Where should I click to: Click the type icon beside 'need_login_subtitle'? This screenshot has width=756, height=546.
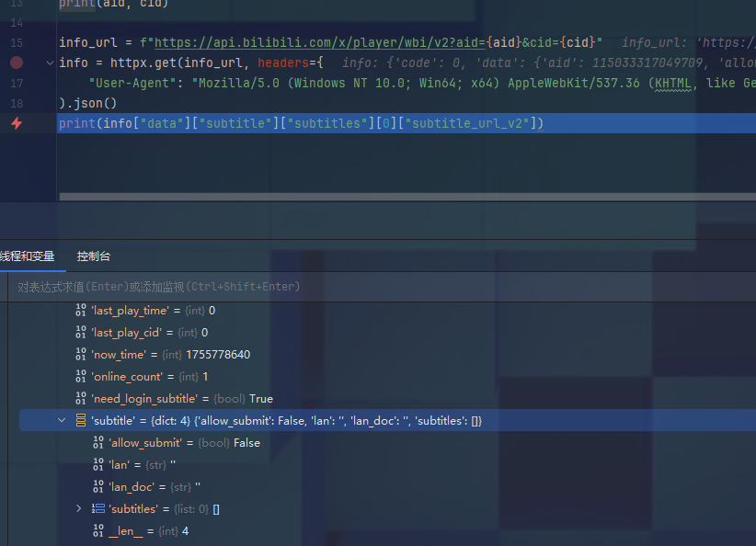[x=80, y=399]
